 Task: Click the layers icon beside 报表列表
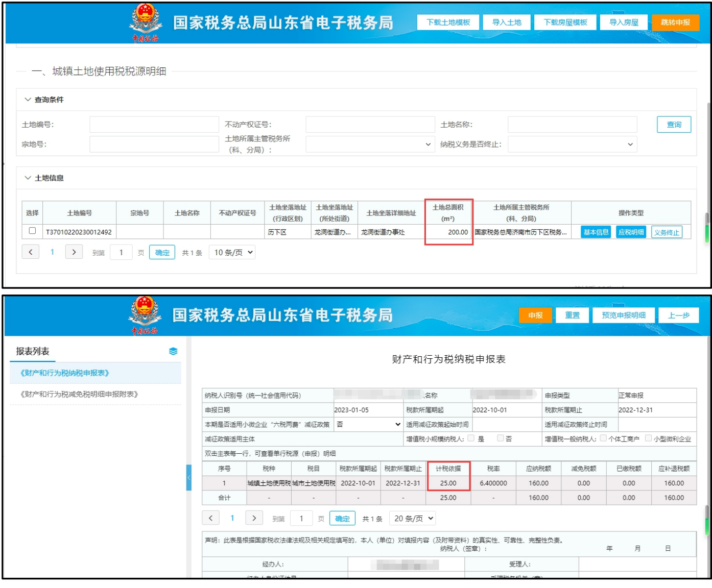173,351
